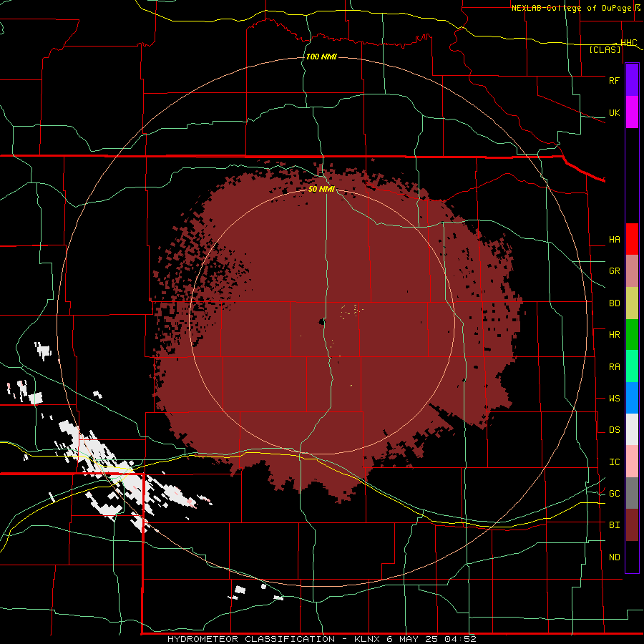The height and width of the screenshot is (644, 644).
Task: Click the green HR legend color swatch
Action: (632, 335)
